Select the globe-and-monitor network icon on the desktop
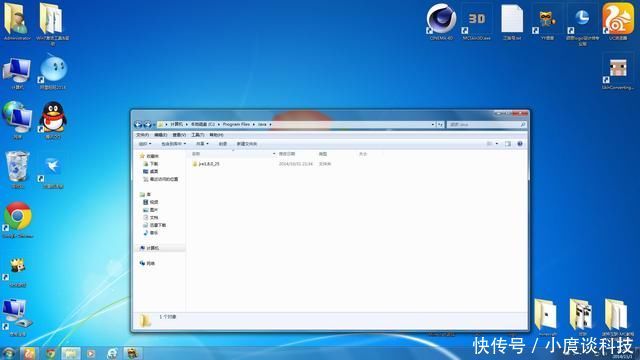The image size is (640, 360). [17, 120]
